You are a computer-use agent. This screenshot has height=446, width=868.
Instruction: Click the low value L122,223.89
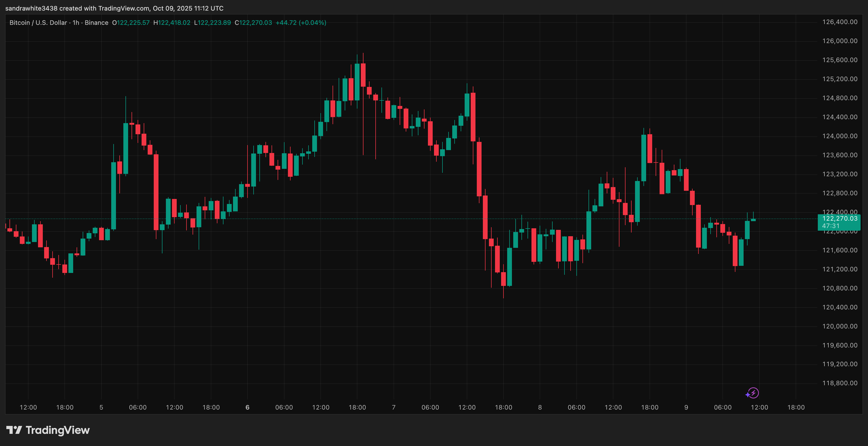coord(213,22)
